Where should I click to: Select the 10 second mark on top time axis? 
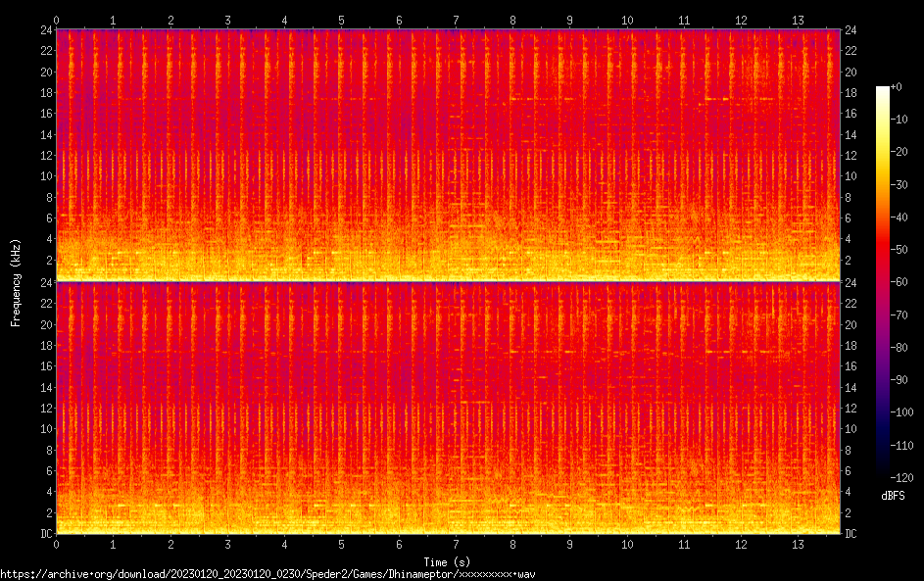(627, 20)
